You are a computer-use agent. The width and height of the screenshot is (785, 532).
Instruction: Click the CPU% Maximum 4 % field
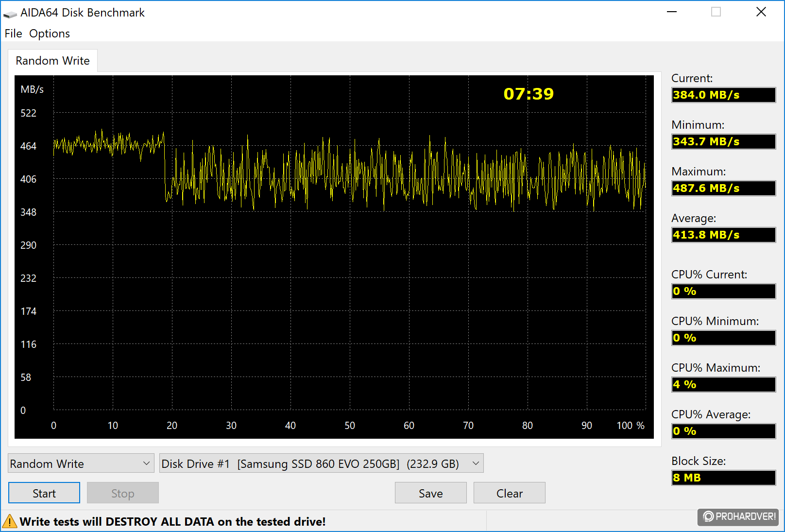(724, 384)
